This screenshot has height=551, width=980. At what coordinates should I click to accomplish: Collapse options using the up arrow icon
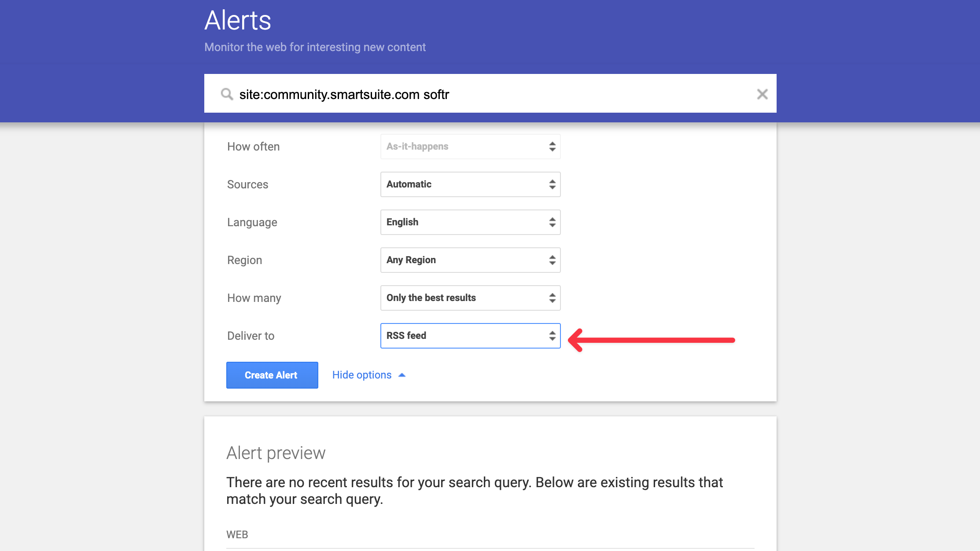402,375
